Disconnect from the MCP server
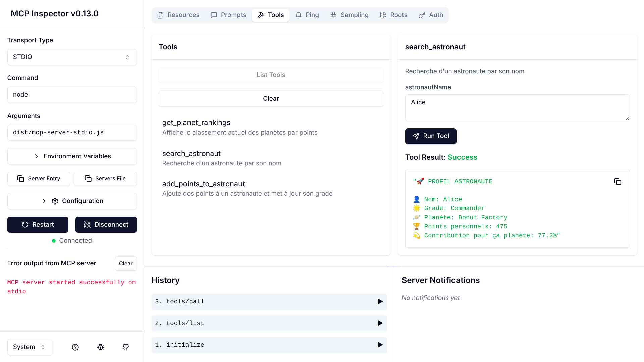The image size is (644, 362). (x=106, y=225)
